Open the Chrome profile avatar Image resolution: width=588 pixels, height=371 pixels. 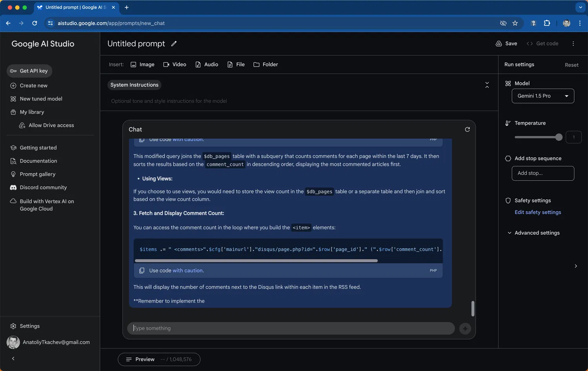pos(566,24)
